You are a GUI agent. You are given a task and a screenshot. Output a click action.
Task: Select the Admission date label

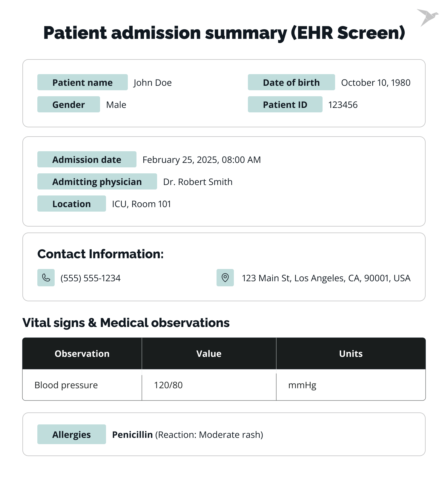[x=87, y=160]
